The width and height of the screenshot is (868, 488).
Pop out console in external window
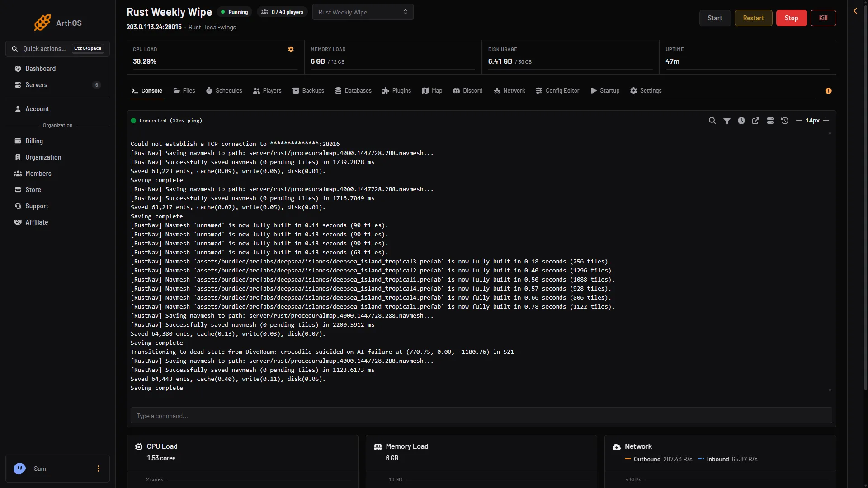[755, 121]
